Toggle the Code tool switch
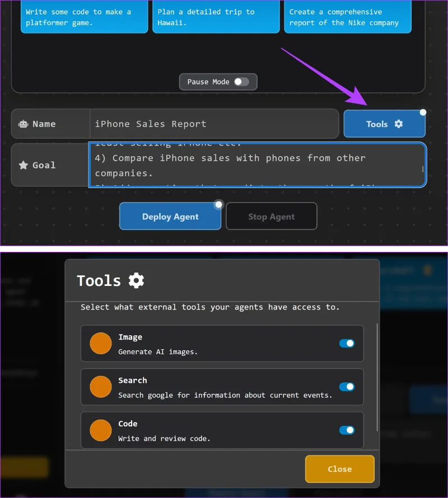 pyautogui.click(x=347, y=430)
